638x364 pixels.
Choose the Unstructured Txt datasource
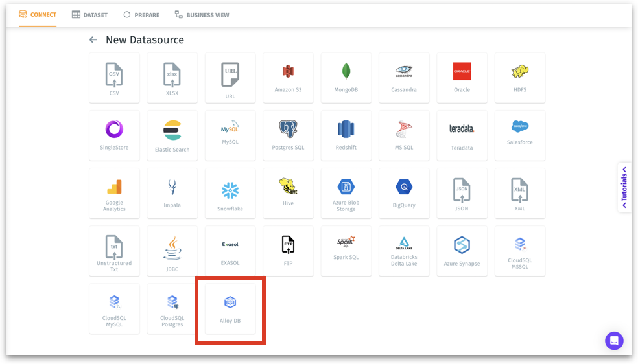click(x=114, y=251)
